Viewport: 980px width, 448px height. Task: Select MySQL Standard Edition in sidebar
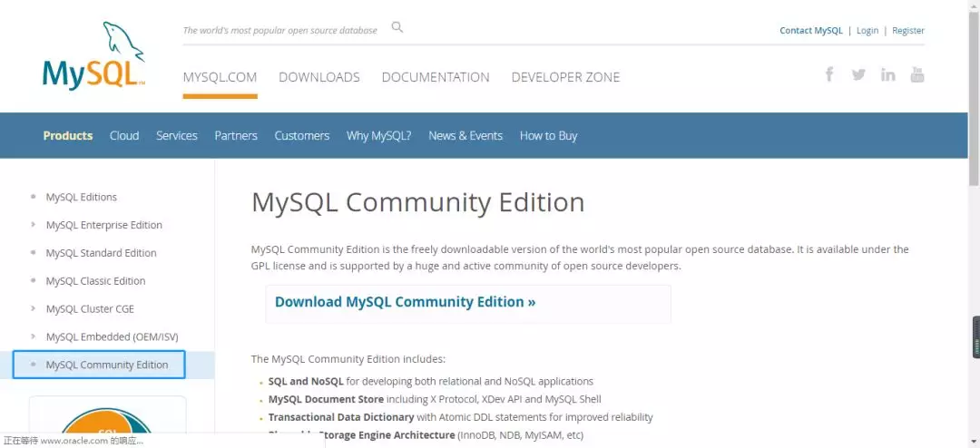pos(101,253)
